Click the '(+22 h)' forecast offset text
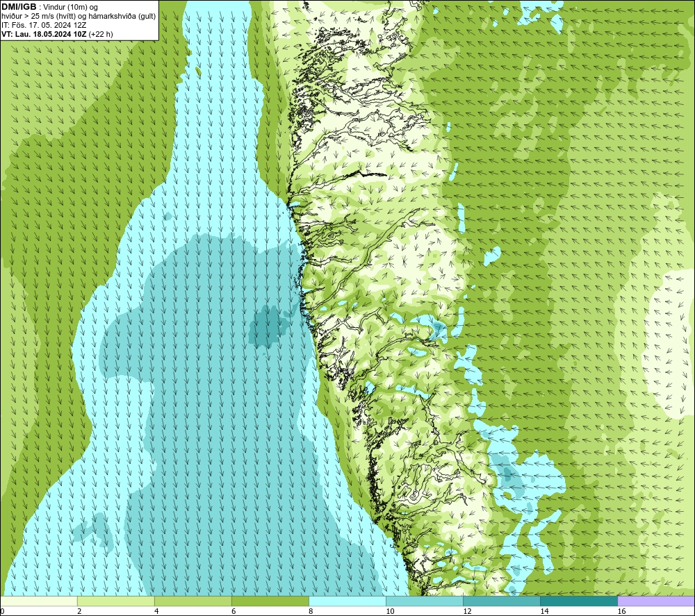The image size is (695, 616). click(101, 34)
